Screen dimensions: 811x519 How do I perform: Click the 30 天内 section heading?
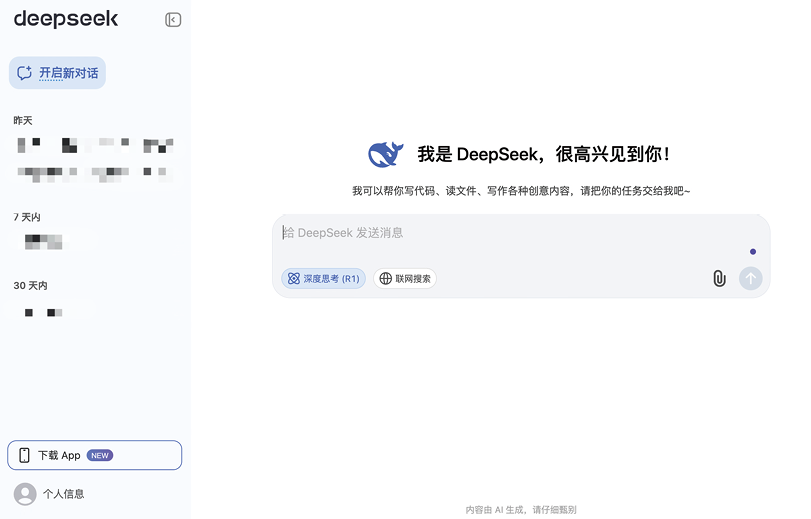31,286
